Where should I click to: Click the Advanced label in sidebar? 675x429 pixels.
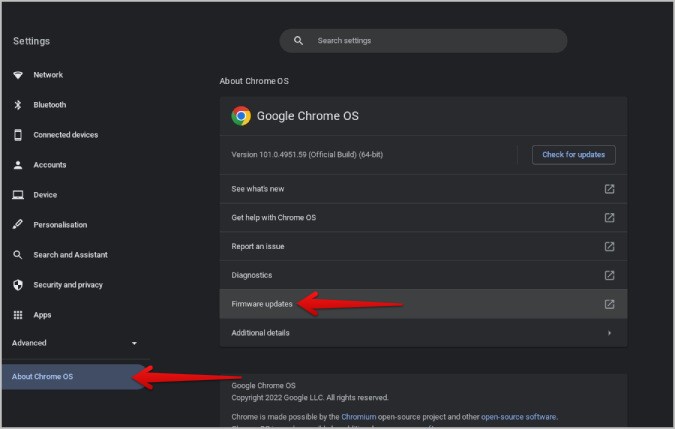click(x=29, y=343)
